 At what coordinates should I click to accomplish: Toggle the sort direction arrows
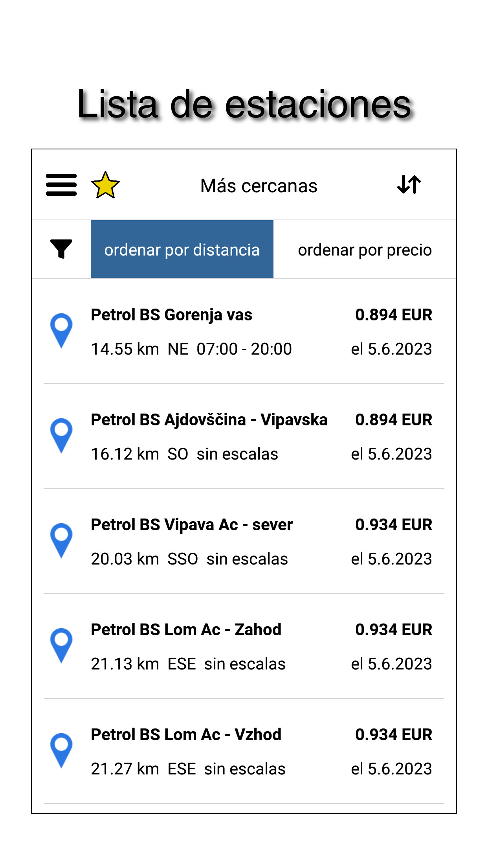pyautogui.click(x=409, y=184)
